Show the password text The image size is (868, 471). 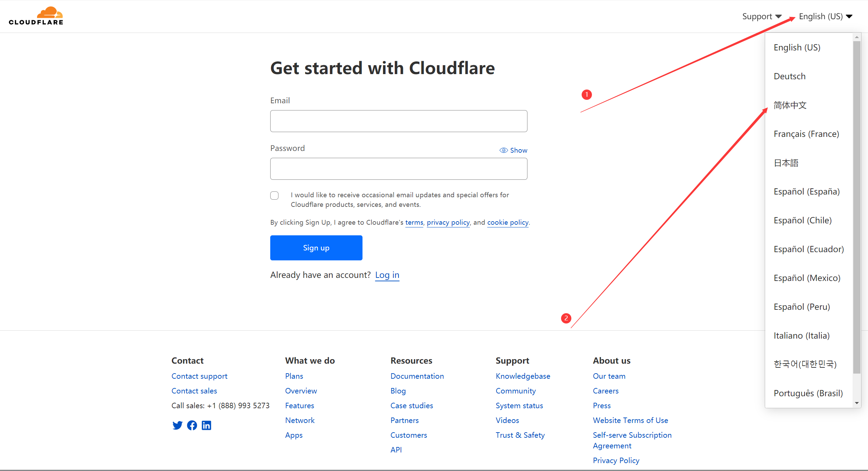tap(513, 150)
